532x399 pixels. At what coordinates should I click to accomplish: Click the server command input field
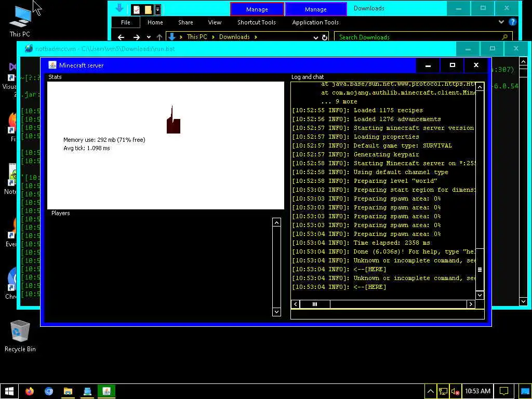pyautogui.click(x=387, y=314)
